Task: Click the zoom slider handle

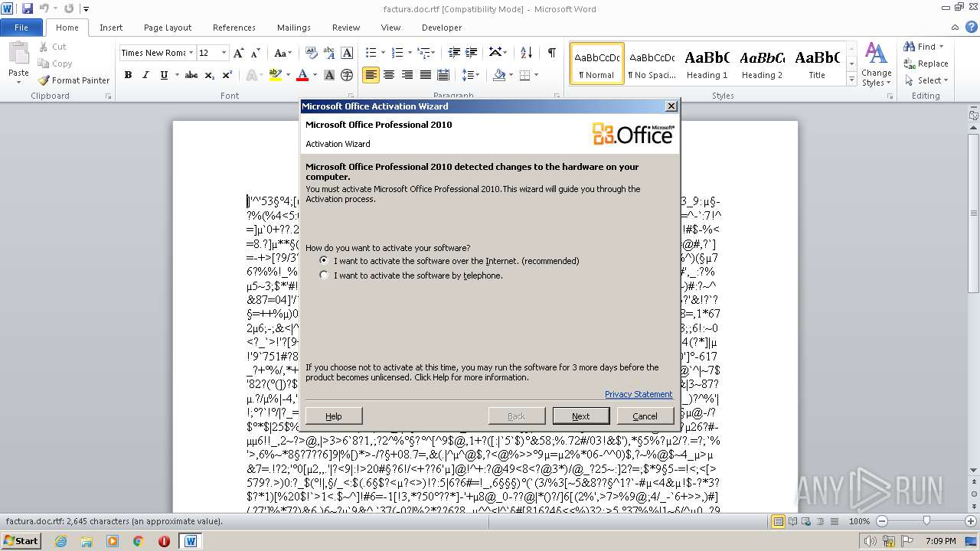Action: click(926, 521)
